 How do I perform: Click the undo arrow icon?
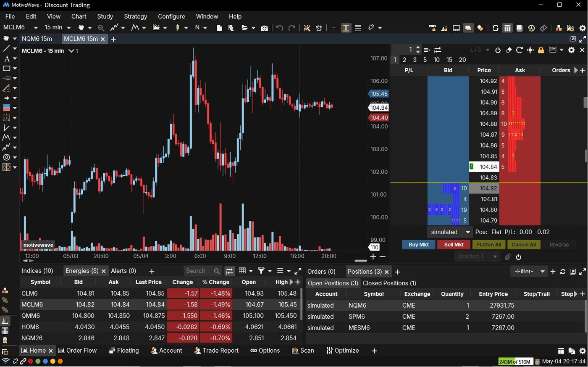point(279,28)
